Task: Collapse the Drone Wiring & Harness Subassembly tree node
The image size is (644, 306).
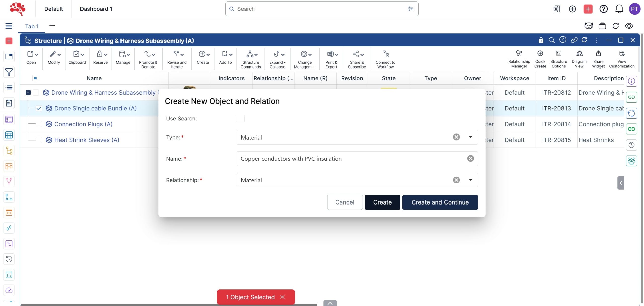Action: [x=28, y=93]
